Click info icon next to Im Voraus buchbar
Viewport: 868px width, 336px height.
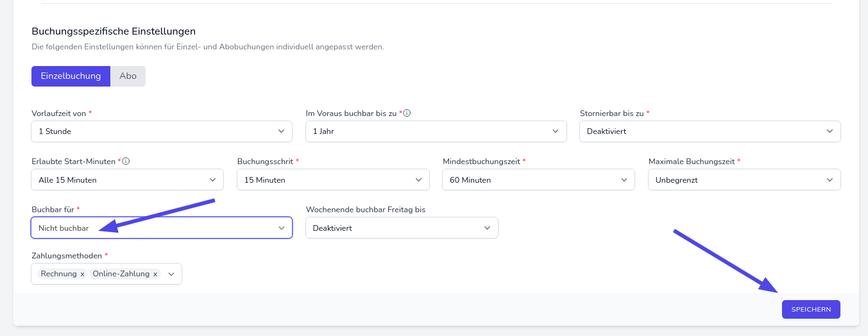tap(407, 113)
